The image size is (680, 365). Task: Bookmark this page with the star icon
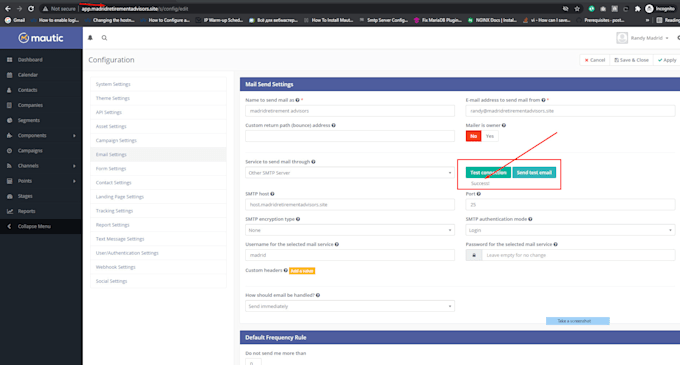click(x=577, y=9)
